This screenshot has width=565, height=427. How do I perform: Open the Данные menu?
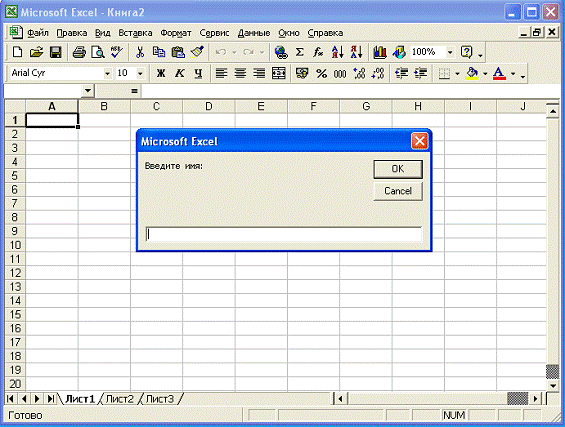tap(254, 33)
